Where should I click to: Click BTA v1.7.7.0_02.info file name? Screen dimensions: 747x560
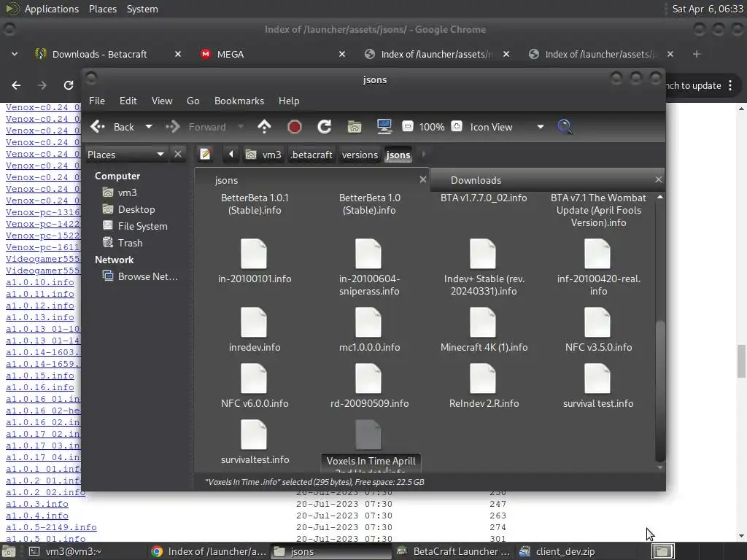point(484,198)
